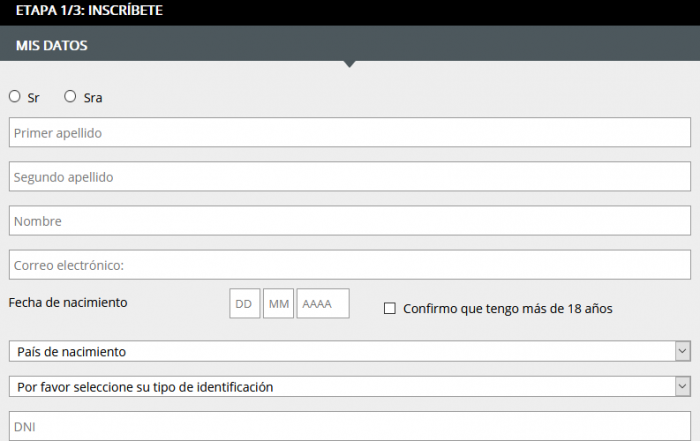Screen dimensions: 700x441
Task: Select the DD day field
Action: click(245, 304)
